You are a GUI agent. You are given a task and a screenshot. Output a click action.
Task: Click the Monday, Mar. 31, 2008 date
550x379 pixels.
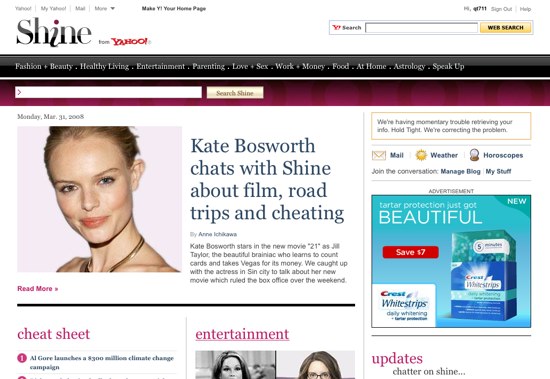point(51,117)
